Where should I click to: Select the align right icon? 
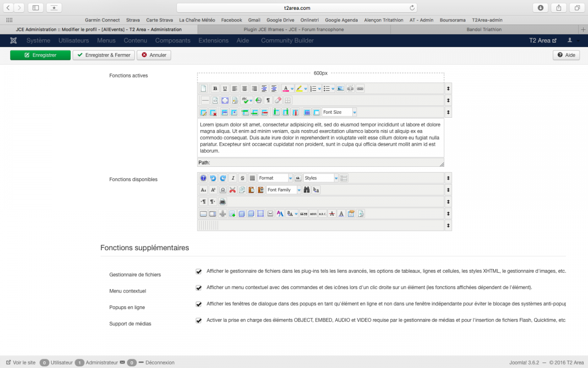coord(254,88)
